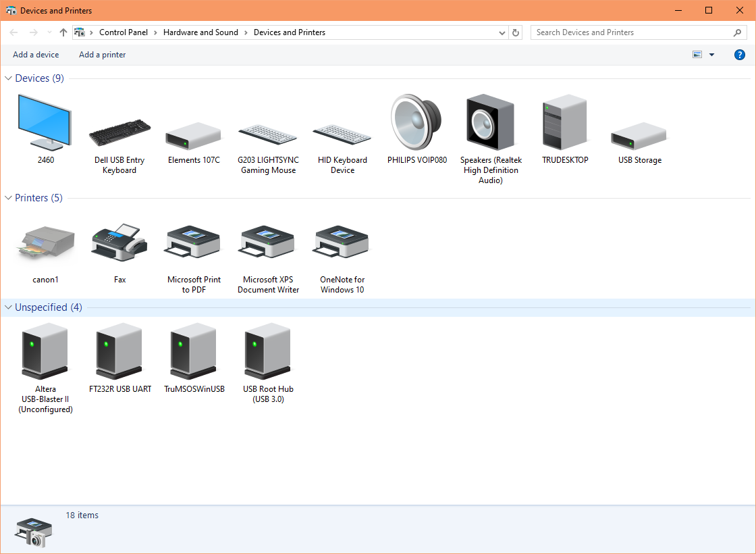
Task: Navigate to Hardware and Sound breadcrumb
Action: [200, 32]
